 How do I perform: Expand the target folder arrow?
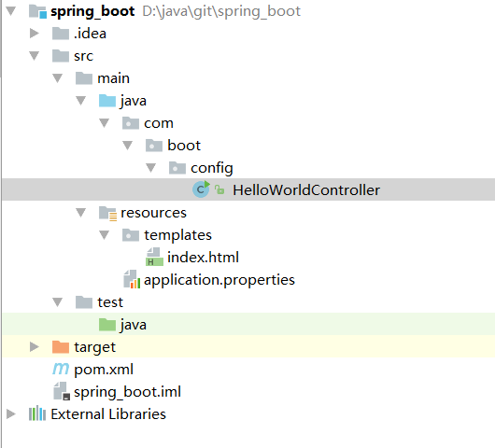point(35,346)
